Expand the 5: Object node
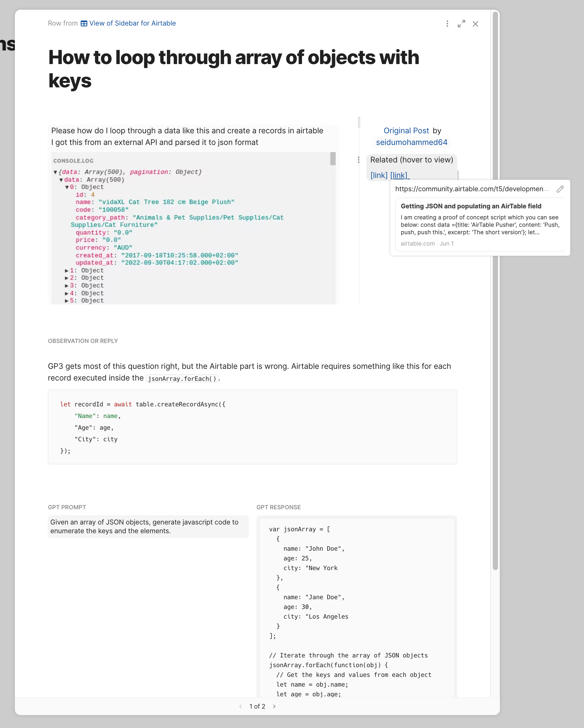Screen dimensions: 584x728 [67, 301]
